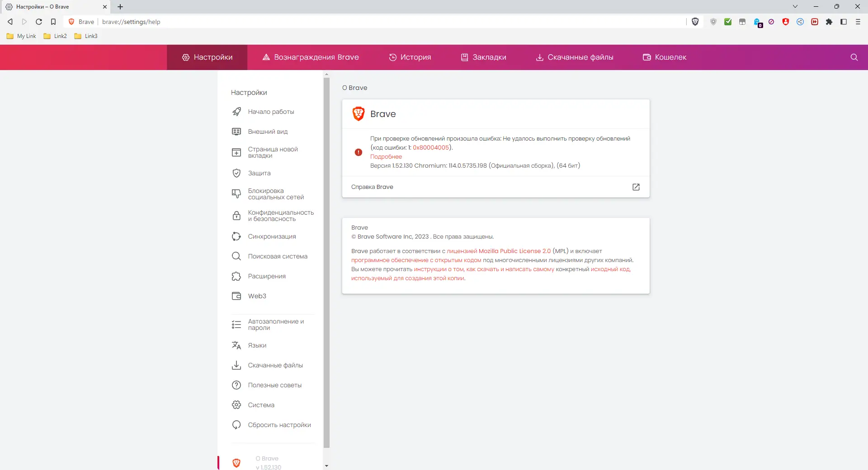Open the Brave main hamburger menu
This screenshot has width=868, height=470.
(x=858, y=22)
